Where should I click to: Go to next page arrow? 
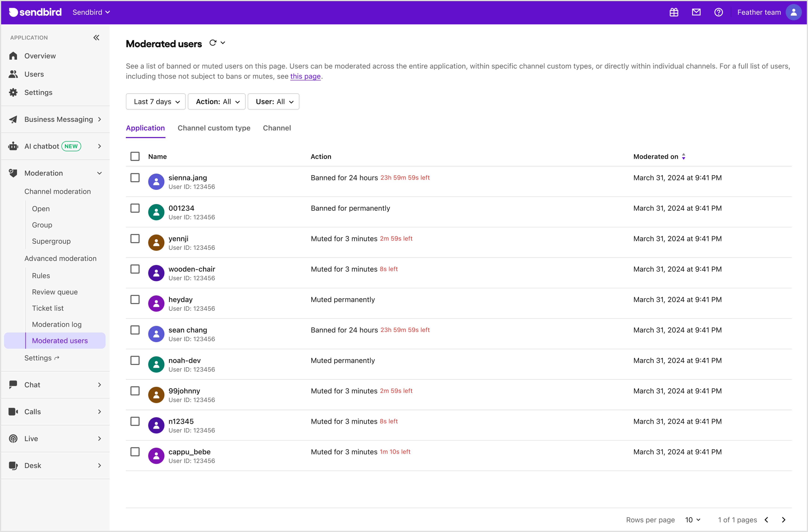[x=783, y=520]
